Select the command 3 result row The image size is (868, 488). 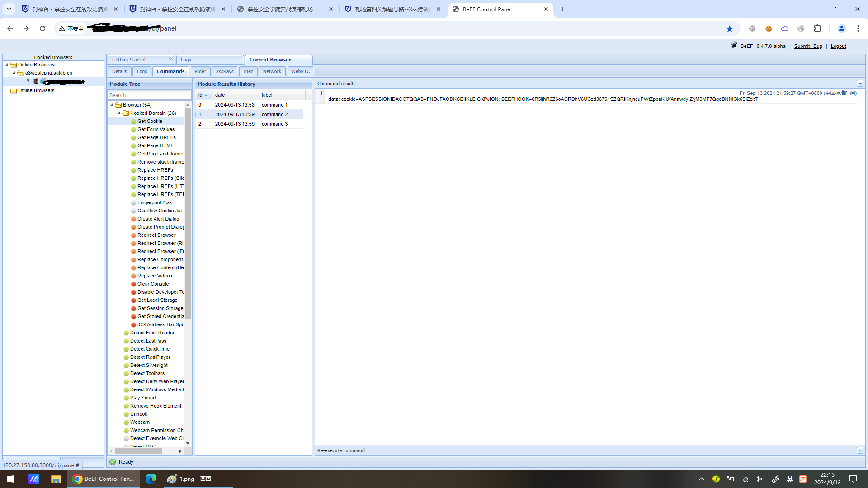click(249, 124)
